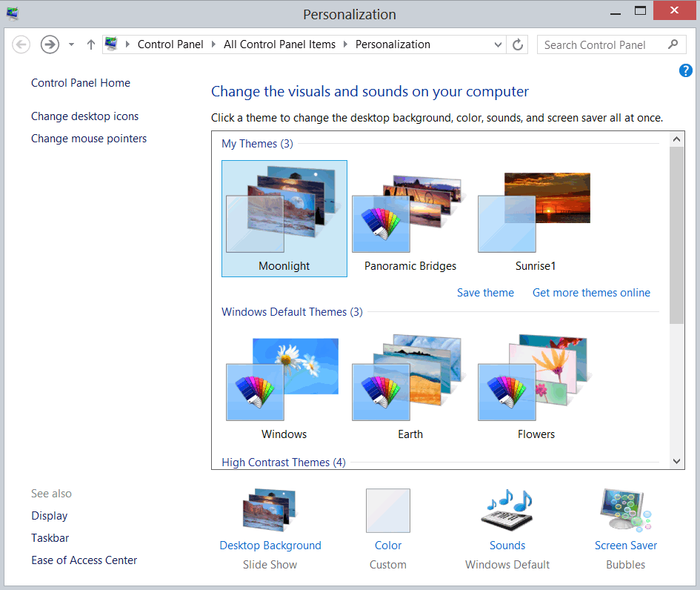Click the themes list scrollbar thumb
700x590 pixels.
[x=676, y=235]
